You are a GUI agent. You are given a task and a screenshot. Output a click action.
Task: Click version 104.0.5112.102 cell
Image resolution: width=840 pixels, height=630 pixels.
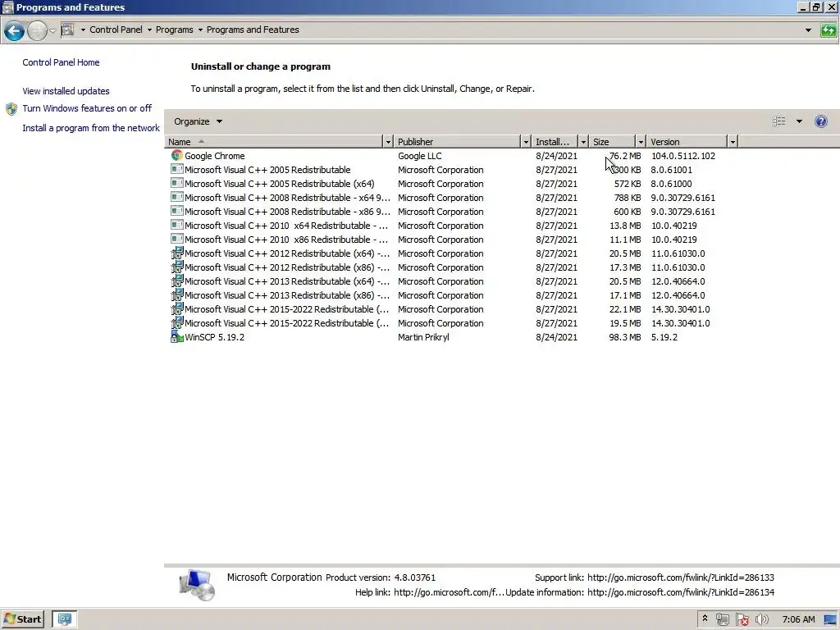tap(683, 156)
